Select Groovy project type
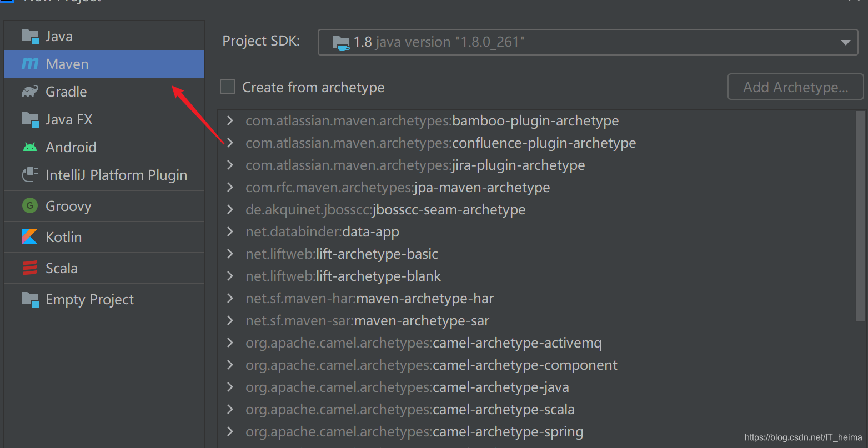 pos(104,206)
